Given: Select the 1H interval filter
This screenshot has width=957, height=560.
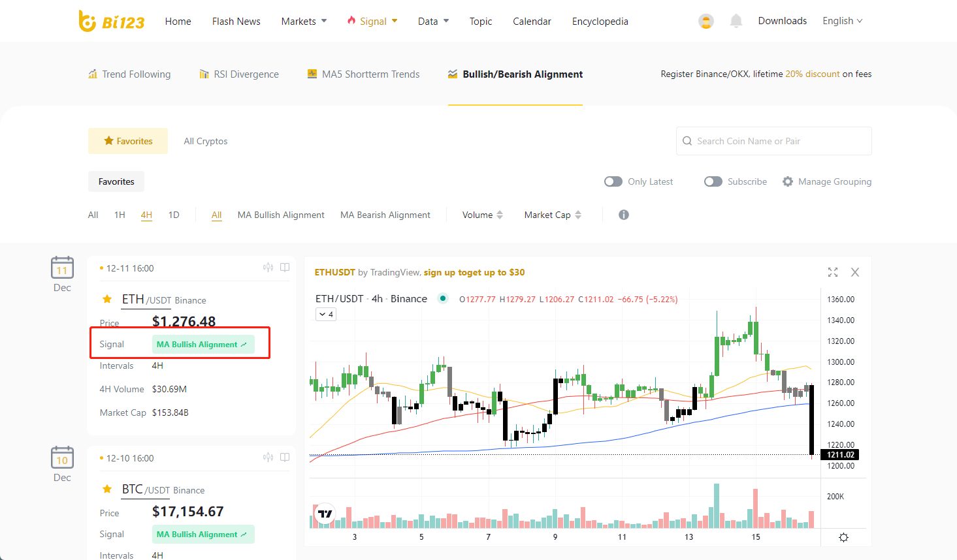Looking at the screenshot, I should click(x=120, y=215).
